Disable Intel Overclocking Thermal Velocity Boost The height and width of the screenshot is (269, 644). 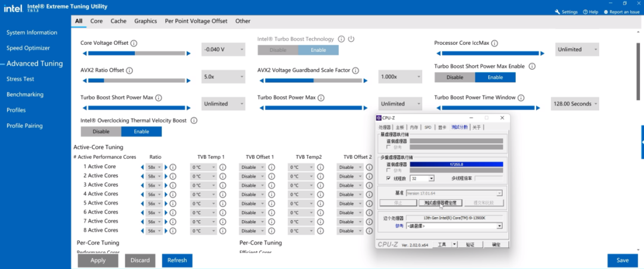[101, 131]
